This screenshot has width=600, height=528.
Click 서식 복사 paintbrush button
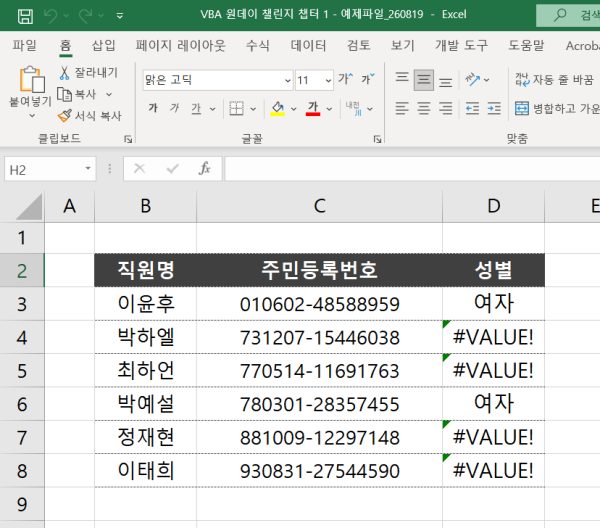pyautogui.click(x=90, y=116)
